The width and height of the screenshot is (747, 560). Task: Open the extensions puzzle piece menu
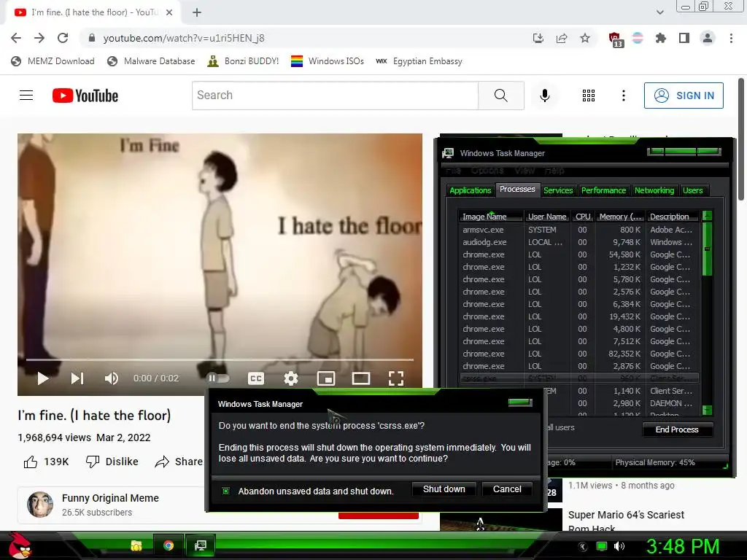point(661,38)
